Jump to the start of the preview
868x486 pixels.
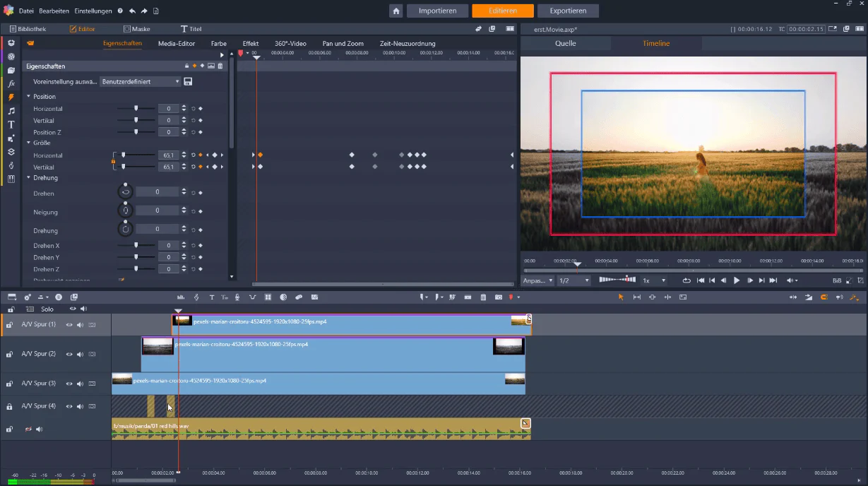(x=701, y=280)
